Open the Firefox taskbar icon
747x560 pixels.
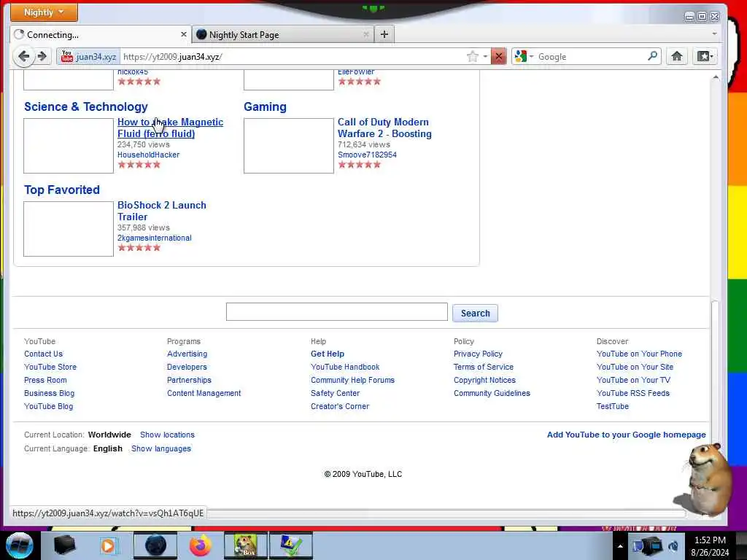(x=201, y=545)
